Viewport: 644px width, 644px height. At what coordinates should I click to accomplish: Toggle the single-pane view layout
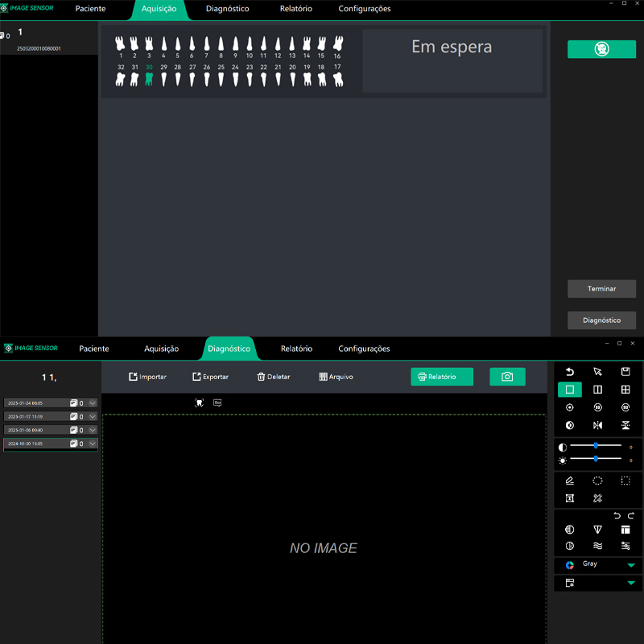(x=570, y=390)
